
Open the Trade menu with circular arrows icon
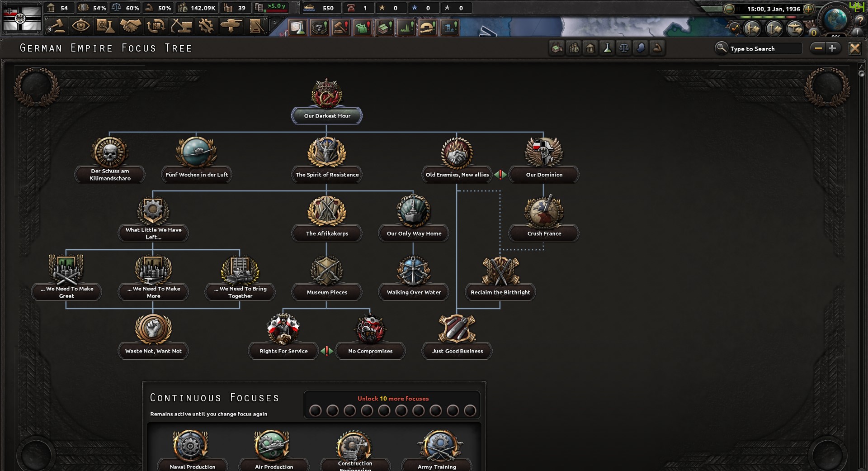coord(156,26)
